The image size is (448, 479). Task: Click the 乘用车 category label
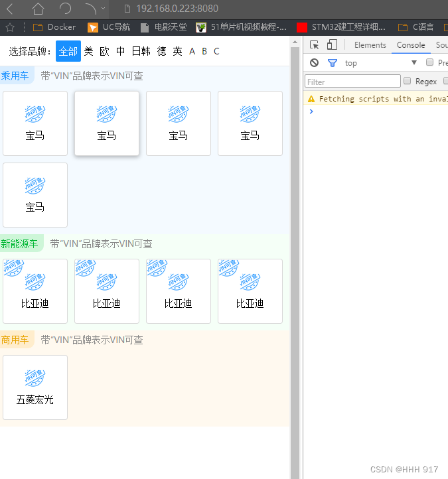point(15,76)
